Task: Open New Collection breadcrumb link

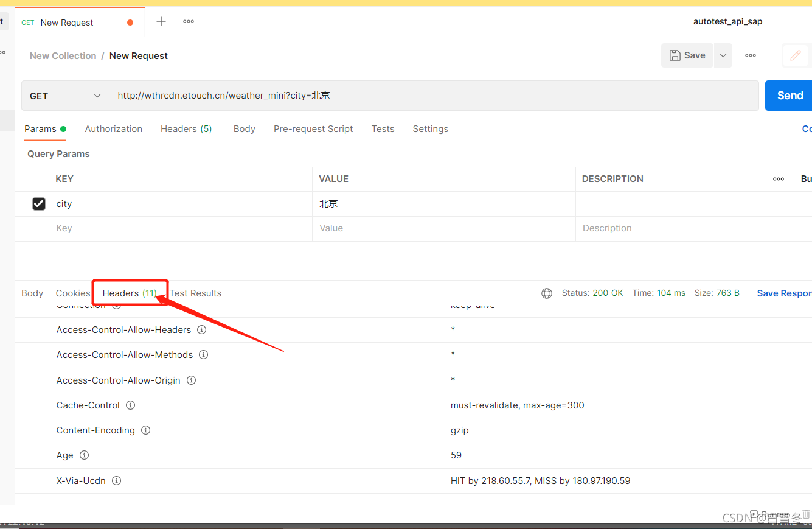Action: pyautogui.click(x=63, y=56)
